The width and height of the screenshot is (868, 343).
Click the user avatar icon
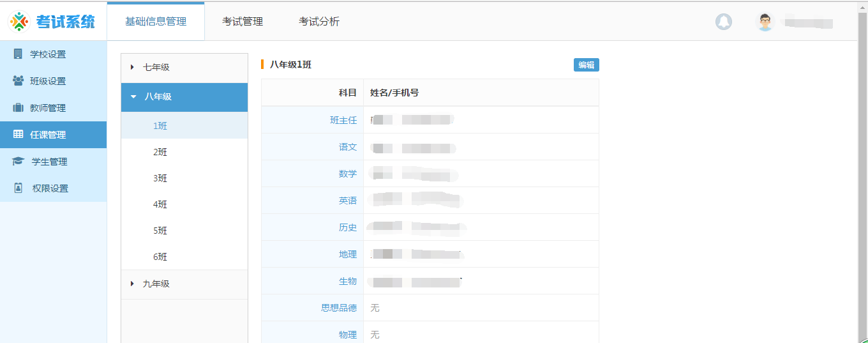tap(765, 22)
